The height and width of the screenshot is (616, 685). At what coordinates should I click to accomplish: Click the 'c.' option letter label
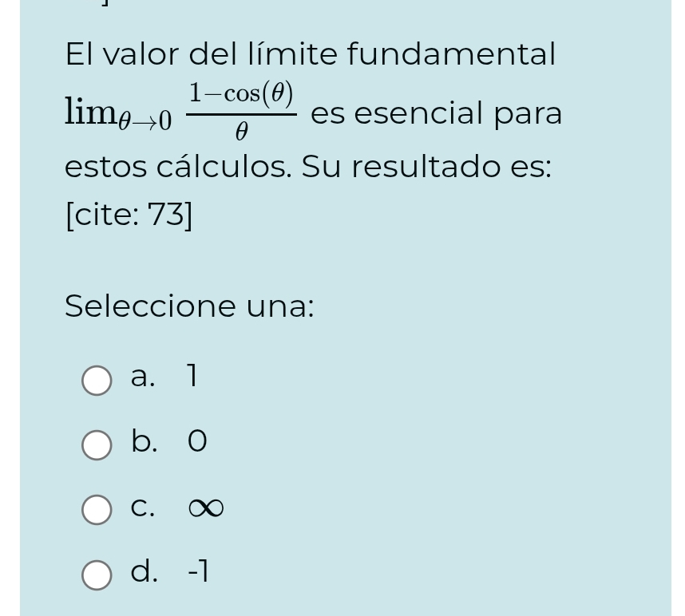143,507
